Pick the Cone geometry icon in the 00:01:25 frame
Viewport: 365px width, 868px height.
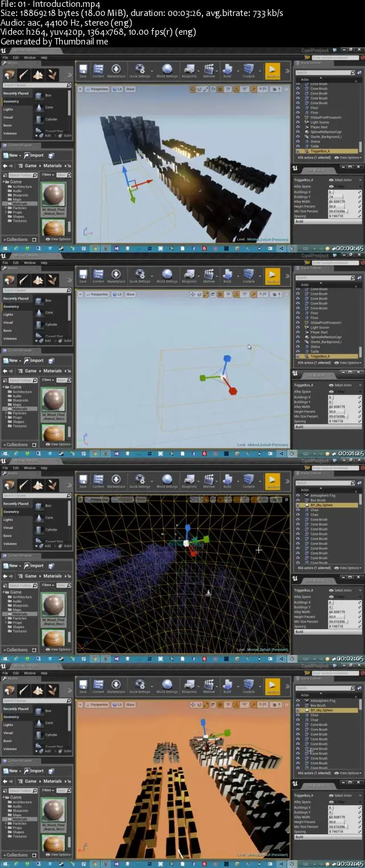(39, 312)
